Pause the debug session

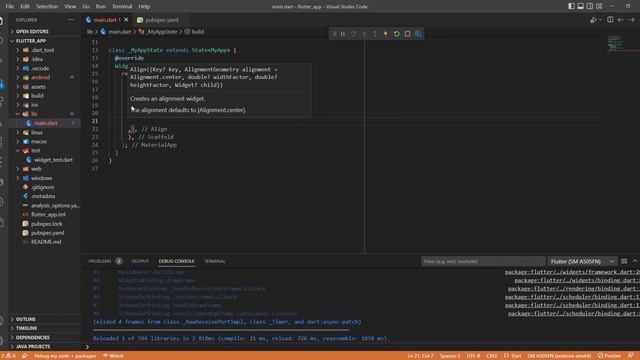(343, 34)
